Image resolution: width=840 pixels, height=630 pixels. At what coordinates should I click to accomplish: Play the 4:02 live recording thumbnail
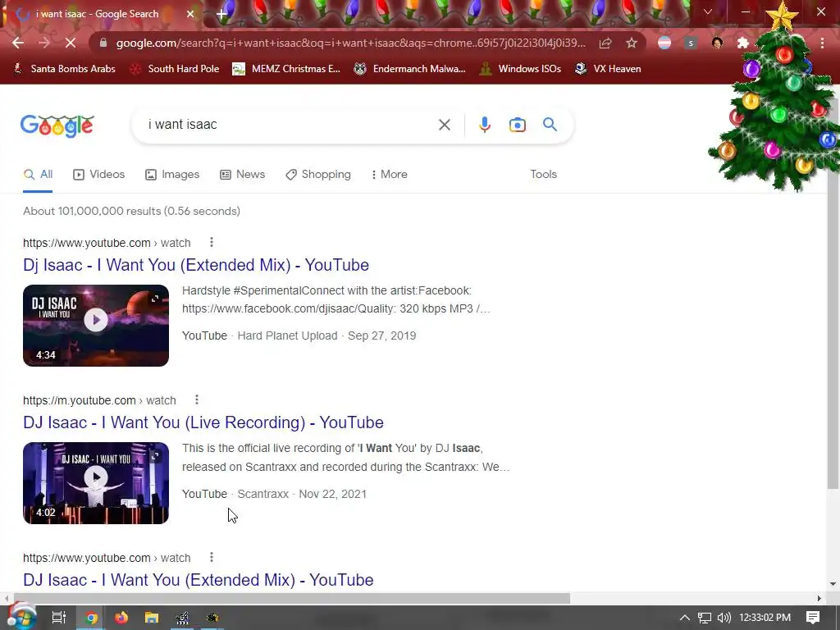[96, 482]
